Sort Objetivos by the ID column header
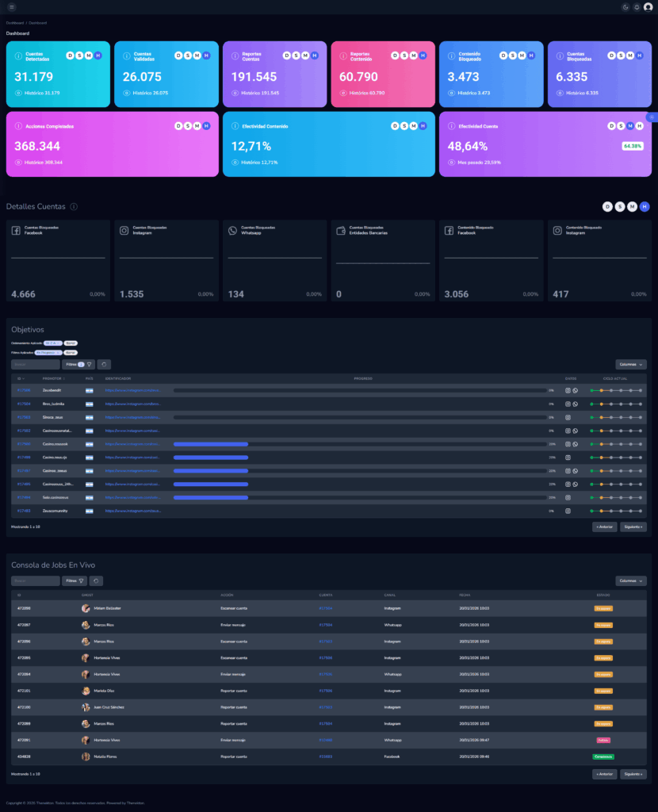 20,379
